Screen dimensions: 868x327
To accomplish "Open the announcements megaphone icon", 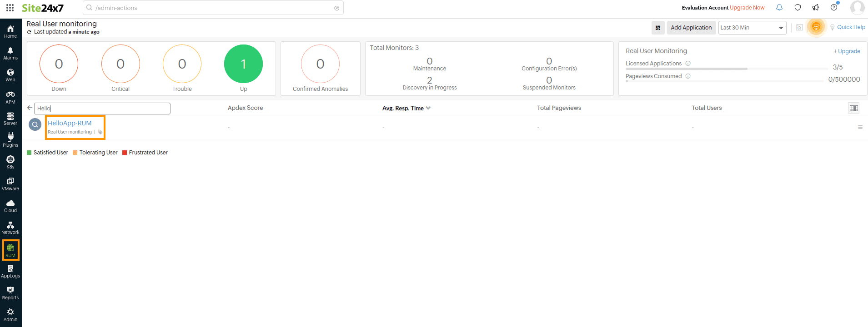I will [816, 7].
